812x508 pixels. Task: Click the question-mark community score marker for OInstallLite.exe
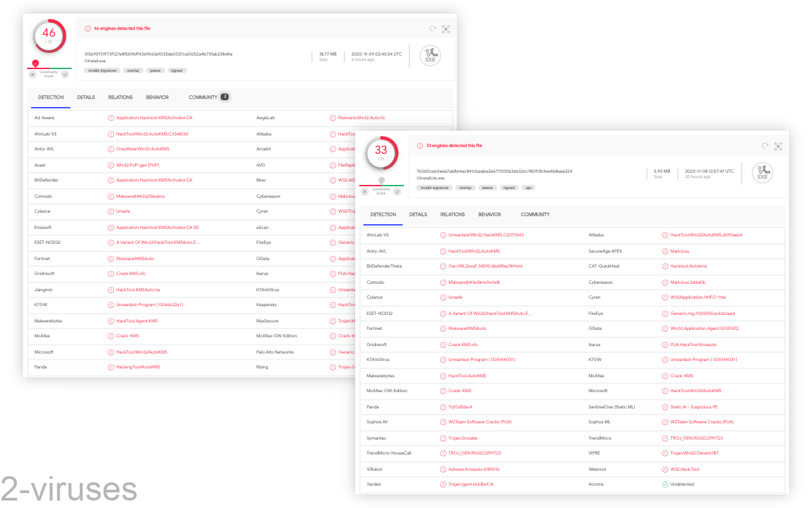pyautogui.click(x=381, y=180)
